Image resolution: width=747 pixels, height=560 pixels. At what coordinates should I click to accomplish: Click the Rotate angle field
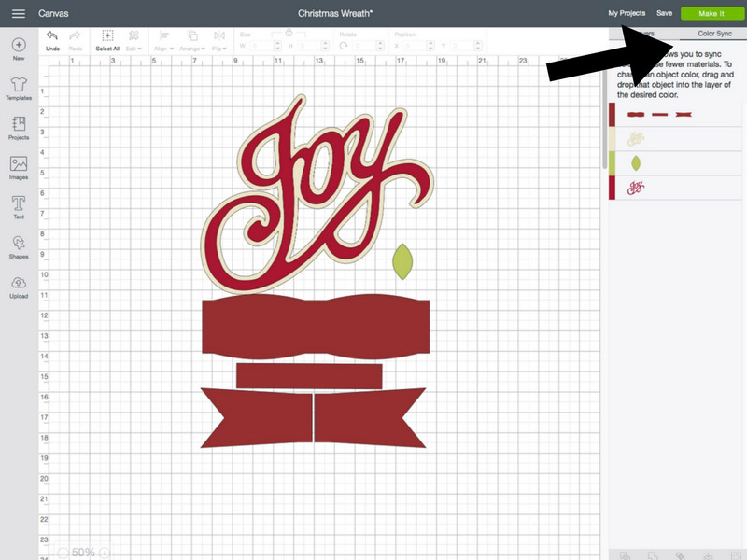point(363,46)
